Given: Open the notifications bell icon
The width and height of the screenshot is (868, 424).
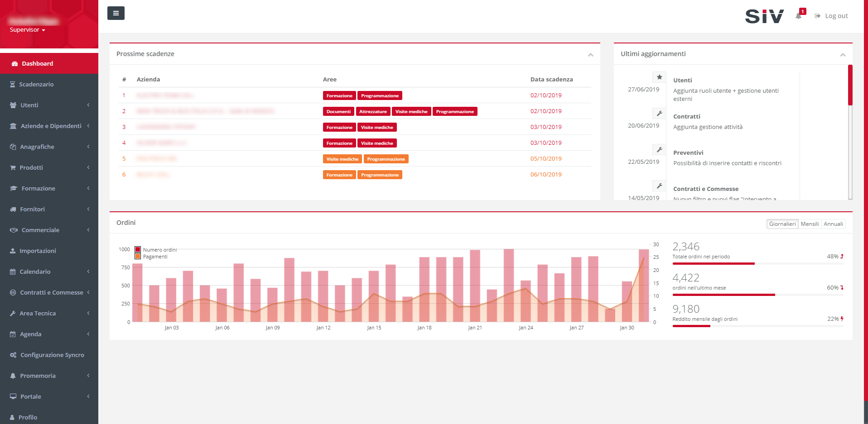Looking at the screenshot, I should coord(798,16).
